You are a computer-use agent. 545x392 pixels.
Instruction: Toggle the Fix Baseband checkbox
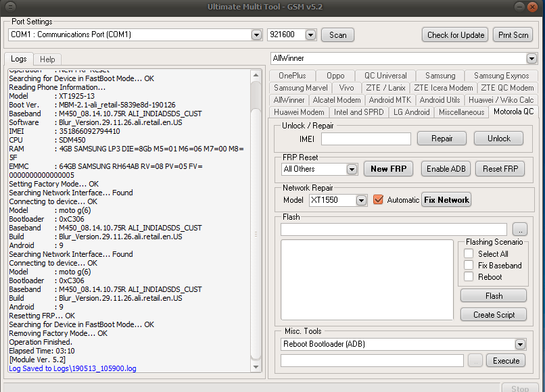pyautogui.click(x=469, y=265)
